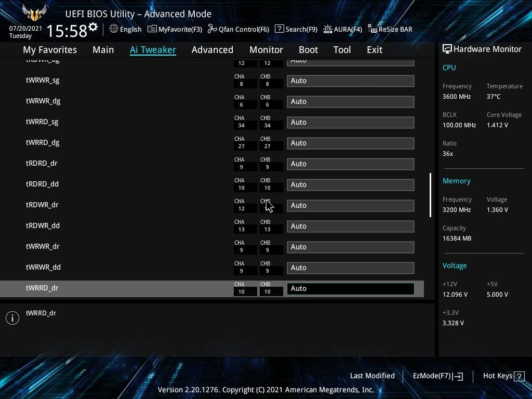Select the tRDWR_dd setting row label
Viewport: 532px width, 399px height.
pyautogui.click(x=43, y=225)
